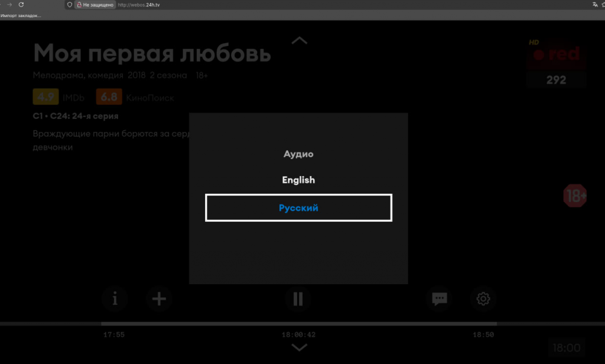Open the Импорт закладок bookmark item
Screen dimensions: 605x364
[x=21, y=15]
